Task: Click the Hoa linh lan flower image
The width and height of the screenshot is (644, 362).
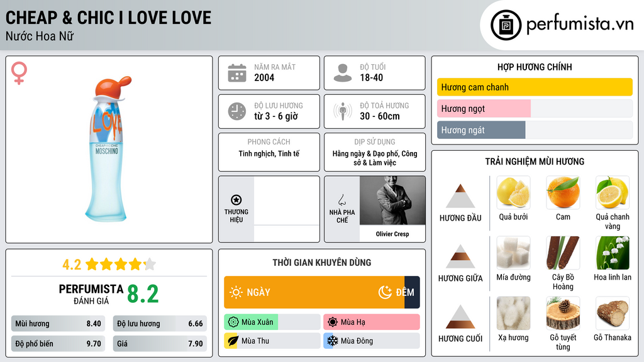Action: pos(613,253)
